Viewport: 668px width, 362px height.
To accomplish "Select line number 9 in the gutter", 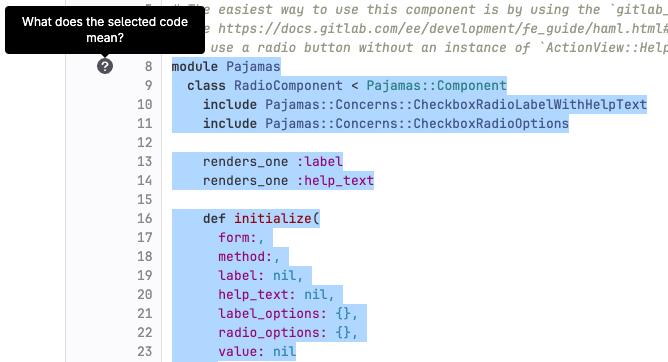I will pos(148,86).
